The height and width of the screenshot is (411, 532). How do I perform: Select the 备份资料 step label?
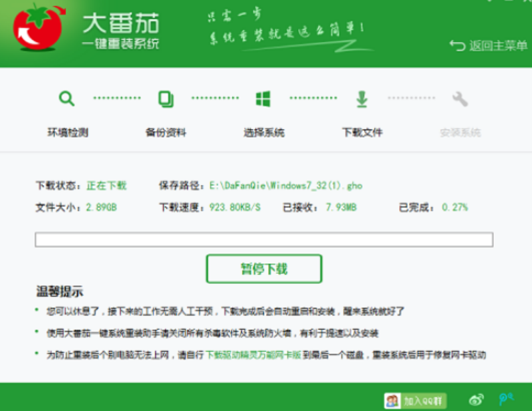point(166,132)
